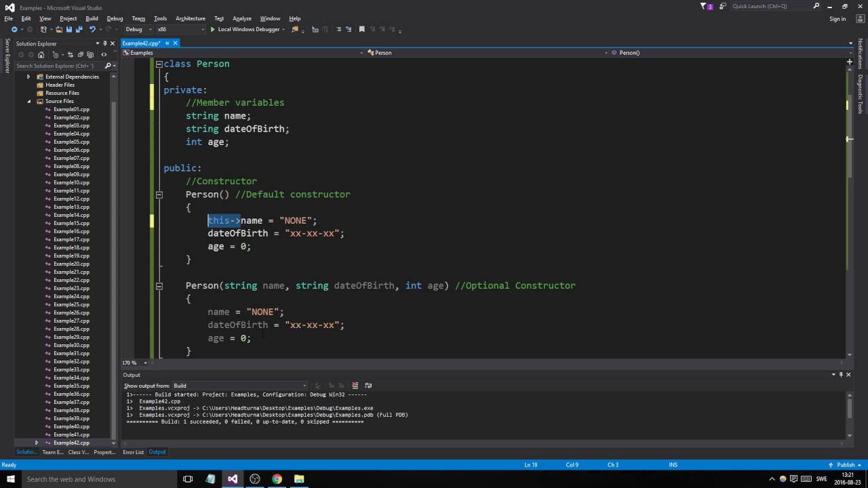
Task: Open the Server Explorer side tab
Action: [x=7, y=56]
